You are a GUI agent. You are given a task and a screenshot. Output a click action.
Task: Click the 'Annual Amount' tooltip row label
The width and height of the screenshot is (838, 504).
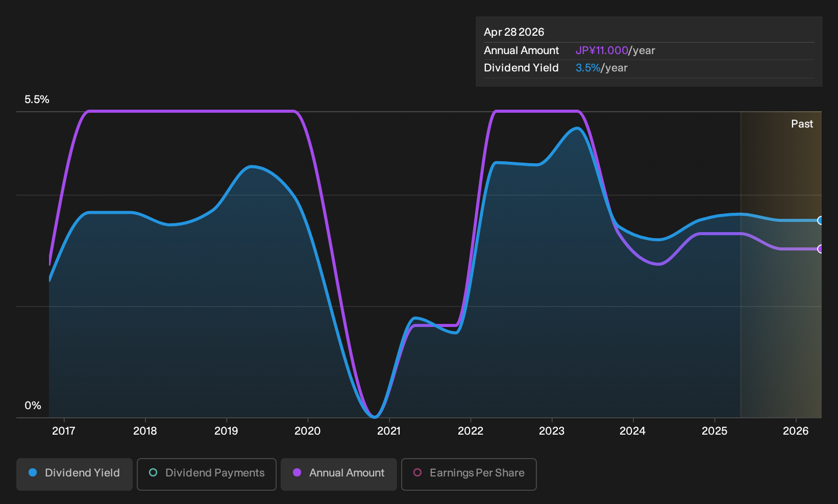[521, 51]
